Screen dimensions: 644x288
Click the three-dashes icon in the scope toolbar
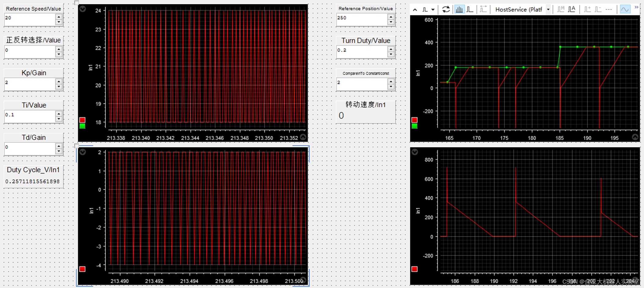pyautogui.click(x=609, y=9)
